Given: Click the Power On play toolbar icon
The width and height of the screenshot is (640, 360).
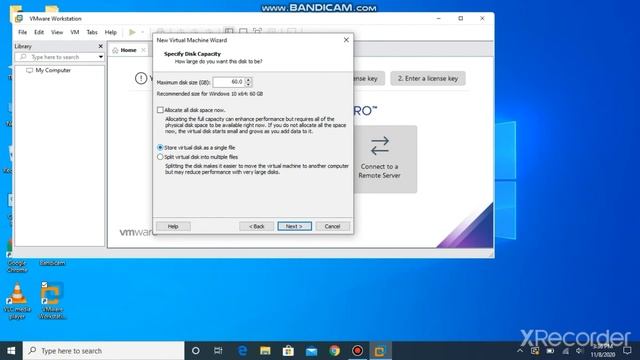Looking at the screenshot, I should coord(132,32).
